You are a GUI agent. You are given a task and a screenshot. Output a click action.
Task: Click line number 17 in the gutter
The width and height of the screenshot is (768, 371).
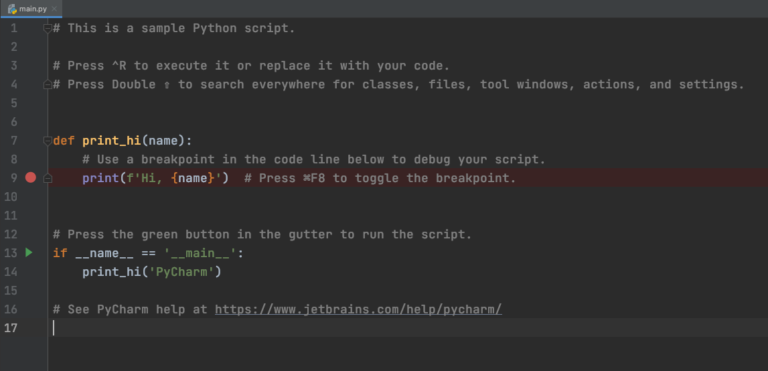10,328
